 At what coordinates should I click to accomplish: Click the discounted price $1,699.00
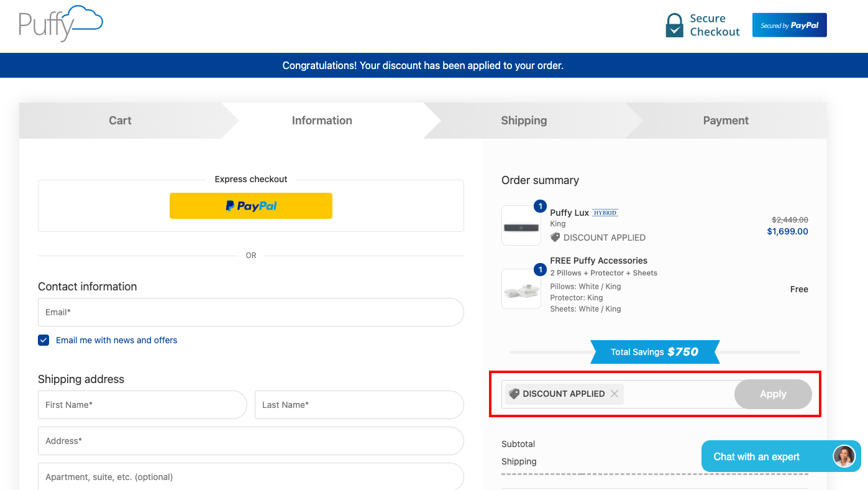coord(787,231)
